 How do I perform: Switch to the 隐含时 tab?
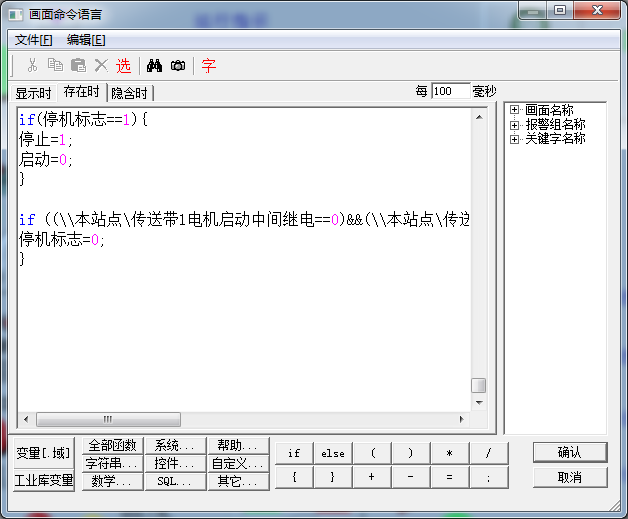pos(129,93)
